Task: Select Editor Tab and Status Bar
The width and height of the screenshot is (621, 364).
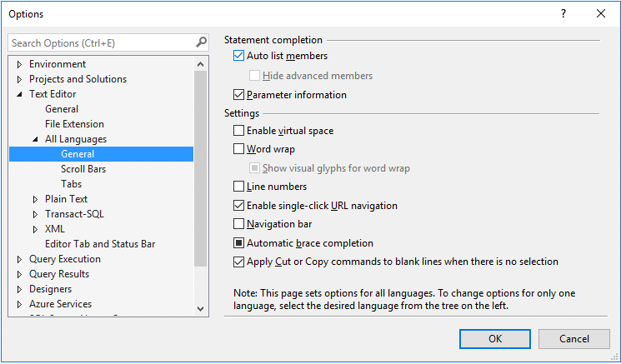Action: click(x=100, y=244)
